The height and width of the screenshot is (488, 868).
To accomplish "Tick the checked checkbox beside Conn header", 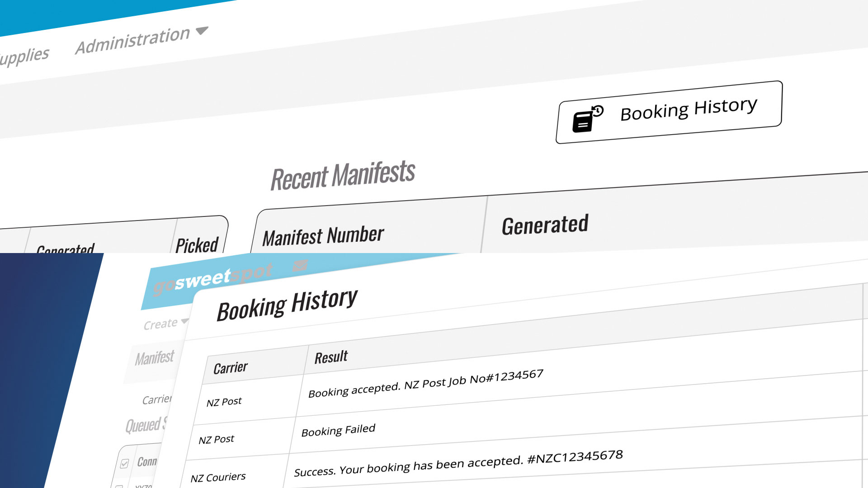I will tap(124, 464).
